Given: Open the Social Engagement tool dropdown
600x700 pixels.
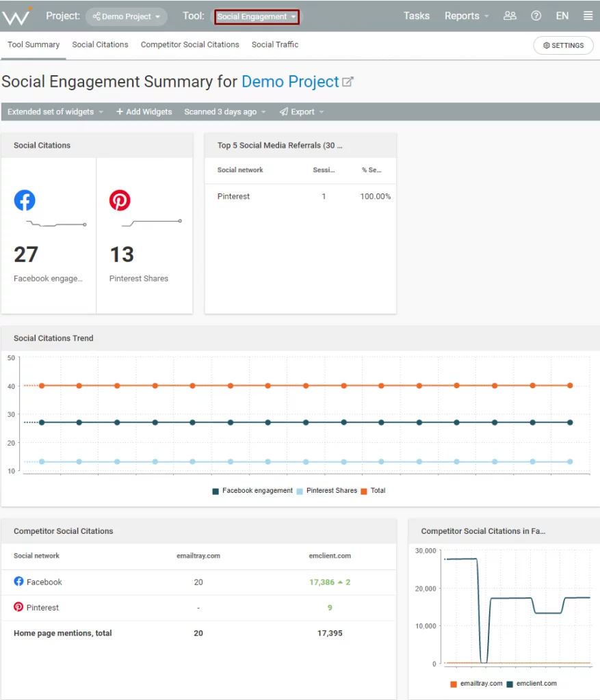Looking at the screenshot, I should pos(257,16).
